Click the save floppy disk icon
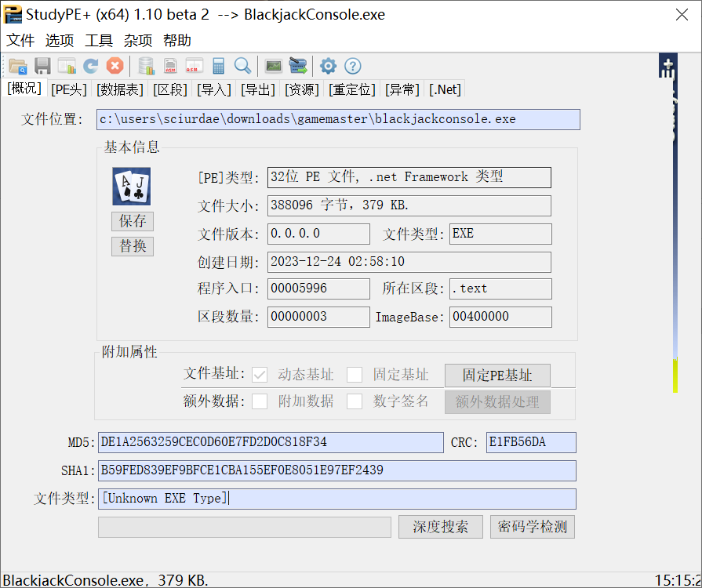Image resolution: width=702 pixels, height=588 pixels. click(42, 66)
